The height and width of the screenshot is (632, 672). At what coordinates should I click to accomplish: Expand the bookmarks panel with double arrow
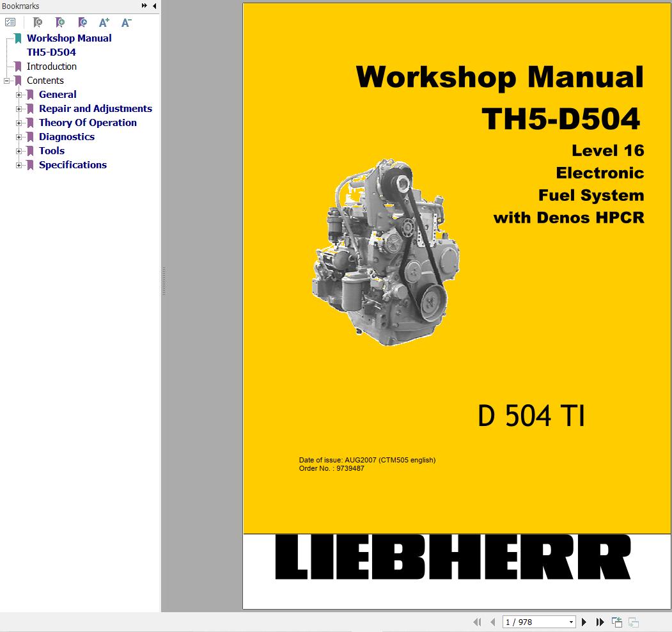click(145, 6)
